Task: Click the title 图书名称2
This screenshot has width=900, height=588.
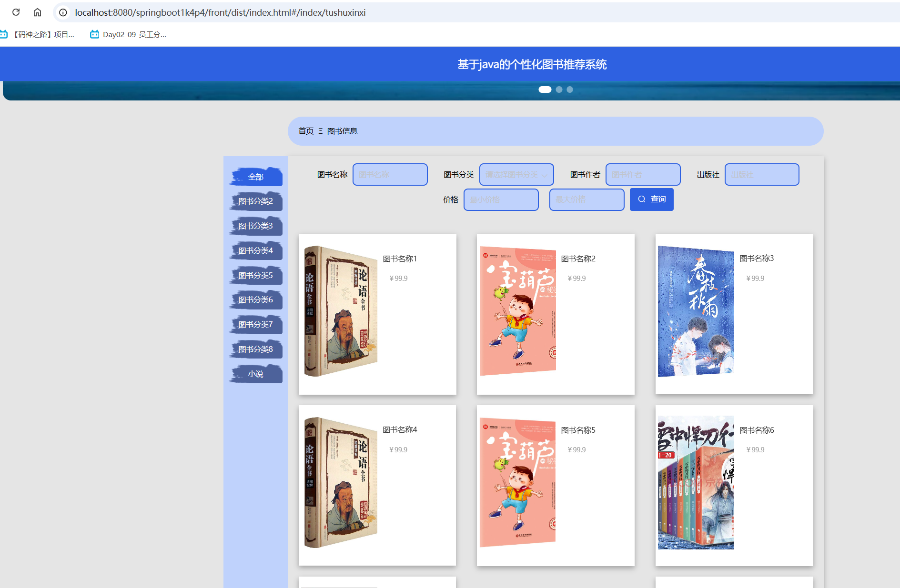Action: click(x=578, y=259)
